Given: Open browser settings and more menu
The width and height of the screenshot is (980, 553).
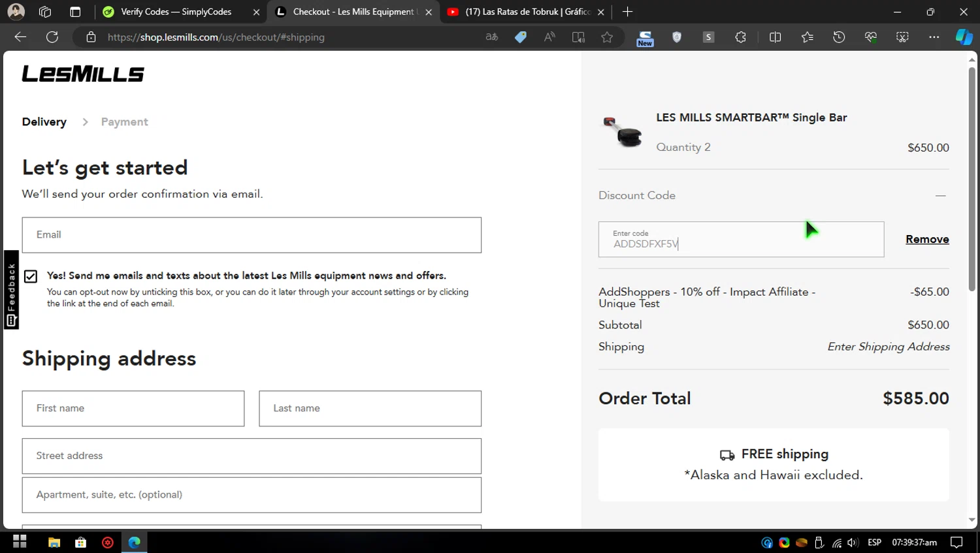Looking at the screenshot, I should [934, 37].
